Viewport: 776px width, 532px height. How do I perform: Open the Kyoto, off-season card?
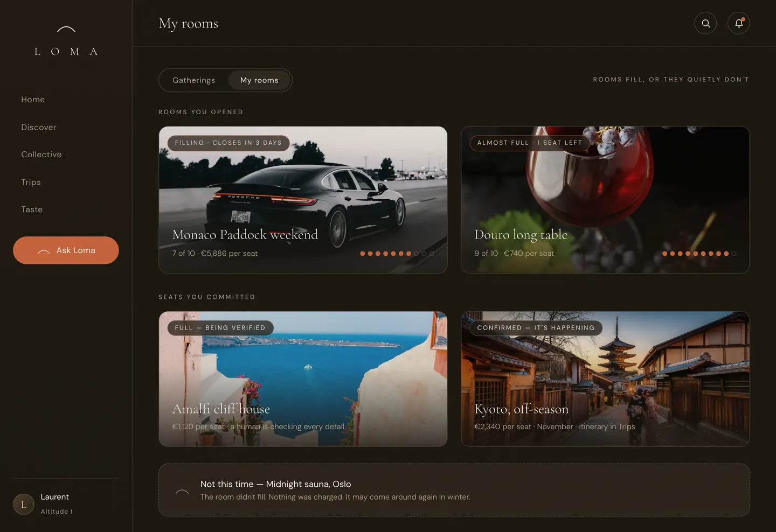tap(605, 379)
